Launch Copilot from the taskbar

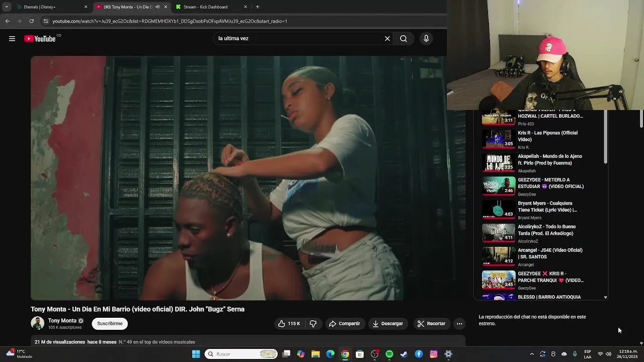click(x=301, y=354)
